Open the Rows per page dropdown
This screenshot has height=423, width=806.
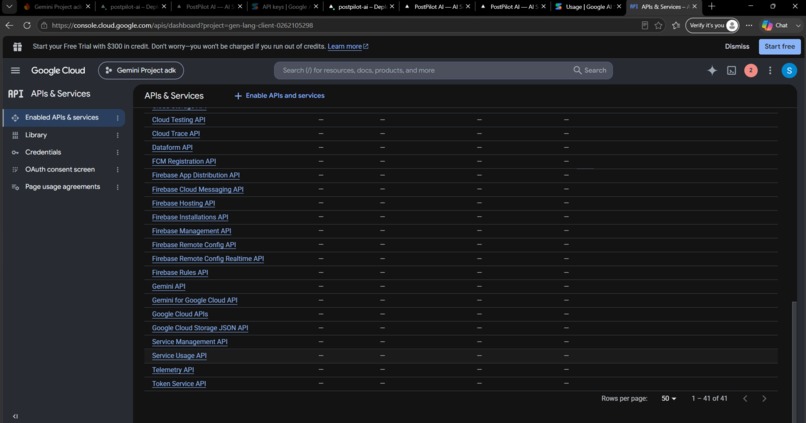click(x=669, y=398)
